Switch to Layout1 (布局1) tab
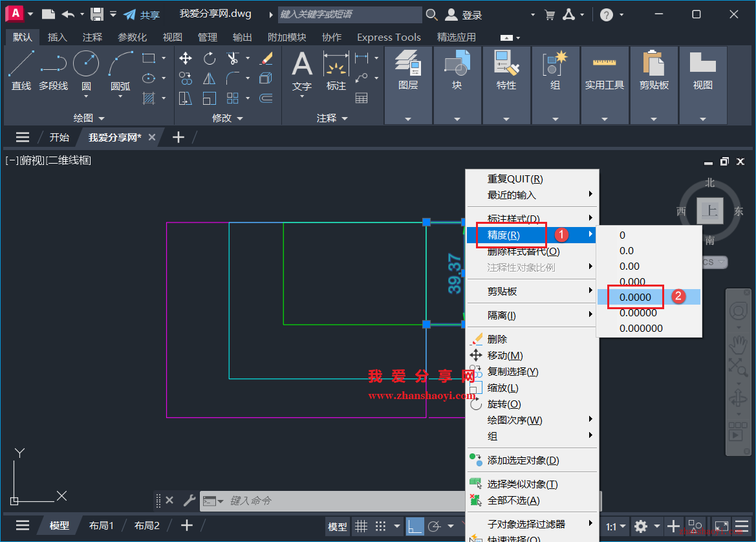Screen dimensions: 756x542 pos(102,526)
